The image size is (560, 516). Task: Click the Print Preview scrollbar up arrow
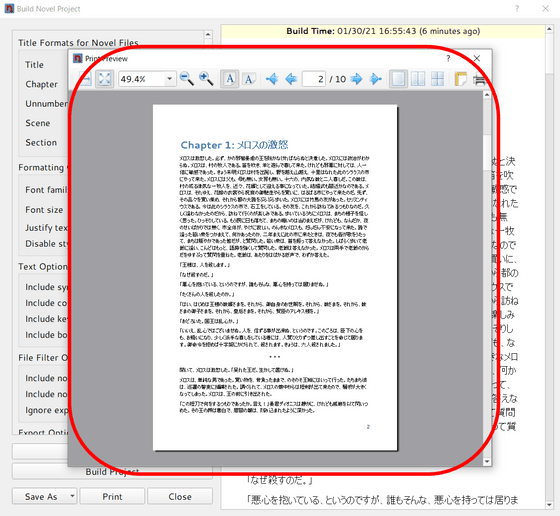(487, 95)
